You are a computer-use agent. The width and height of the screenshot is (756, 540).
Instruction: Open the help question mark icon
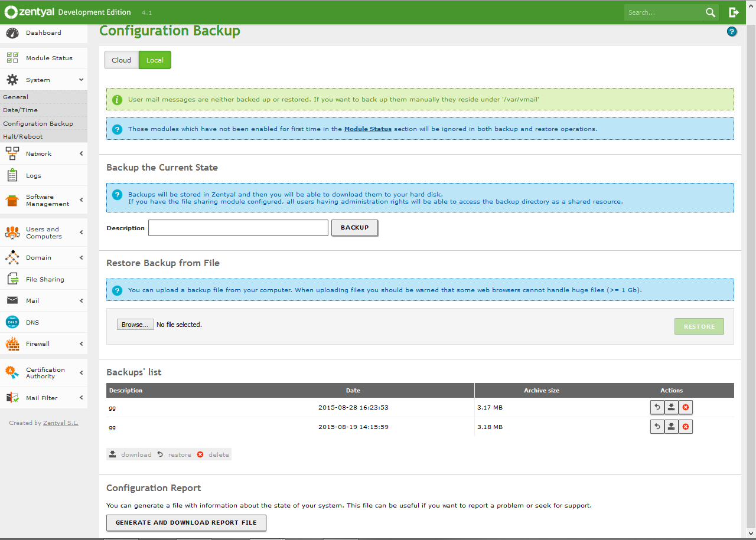point(732,32)
